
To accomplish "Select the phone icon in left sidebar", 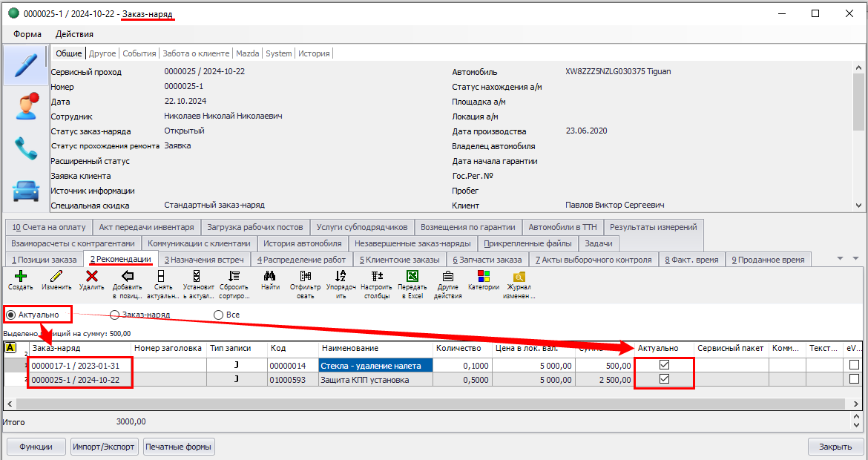I will 25,149.
